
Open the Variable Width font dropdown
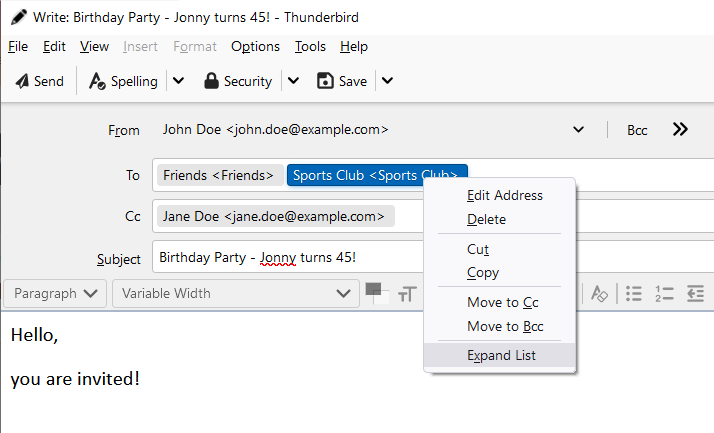tap(236, 294)
